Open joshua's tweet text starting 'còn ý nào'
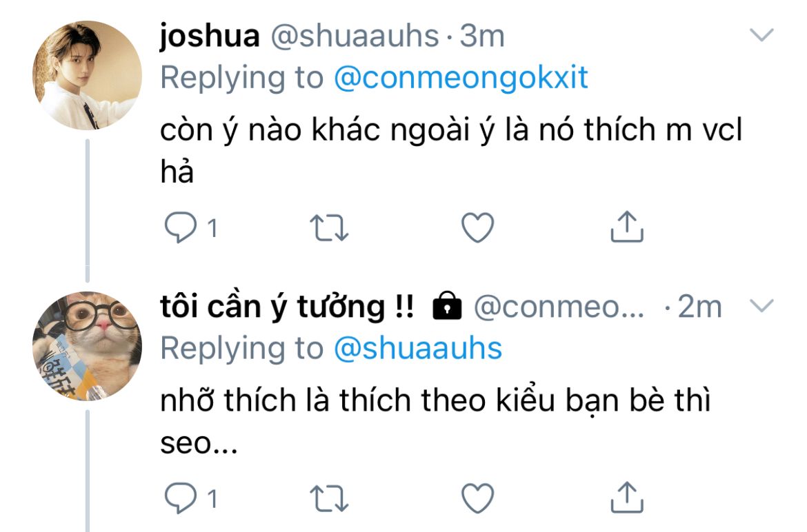The width and height of the screenshot is (807, 532). pyautogui.click(x=451, y=150)
